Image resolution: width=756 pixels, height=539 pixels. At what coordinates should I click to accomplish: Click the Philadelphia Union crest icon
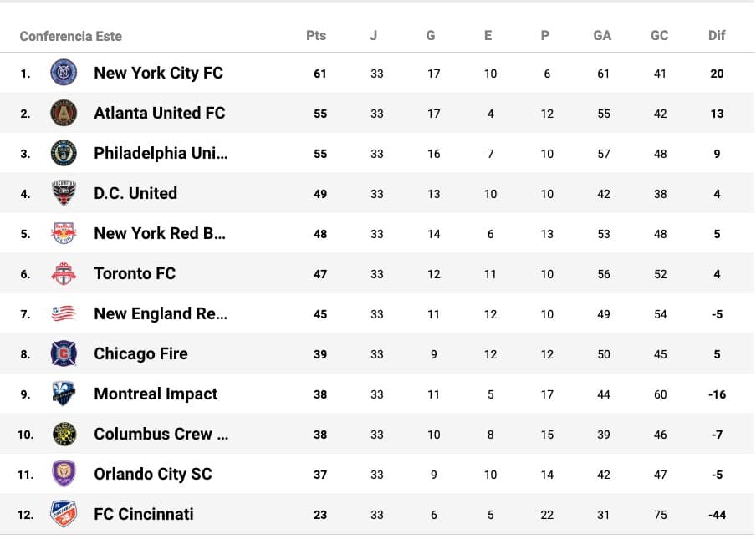coord(64,153)
